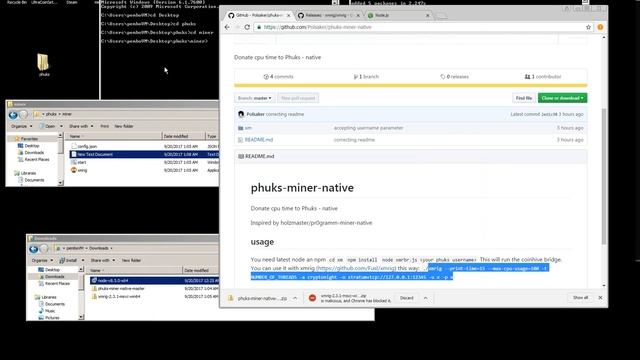Viewport: 640px width, 360px height.
Task: Open a new Chrome tab
Action: (441, 16)
